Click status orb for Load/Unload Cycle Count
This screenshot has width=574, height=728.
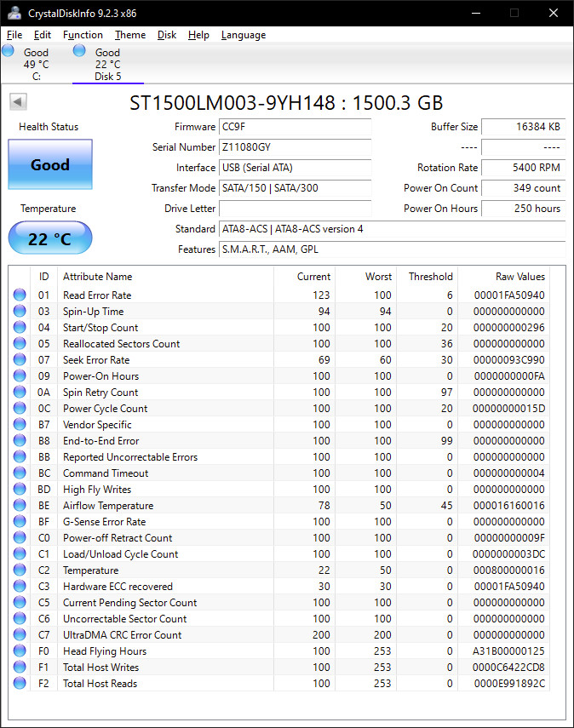click(20, 554)
